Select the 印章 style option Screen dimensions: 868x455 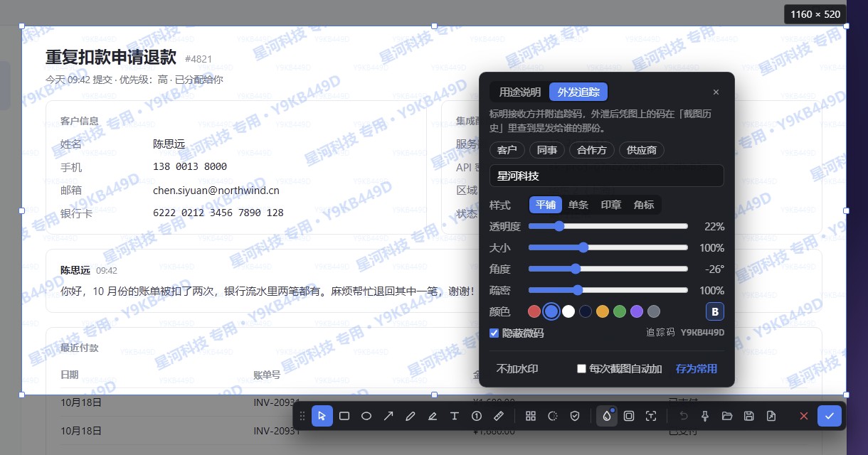[611, 205]
